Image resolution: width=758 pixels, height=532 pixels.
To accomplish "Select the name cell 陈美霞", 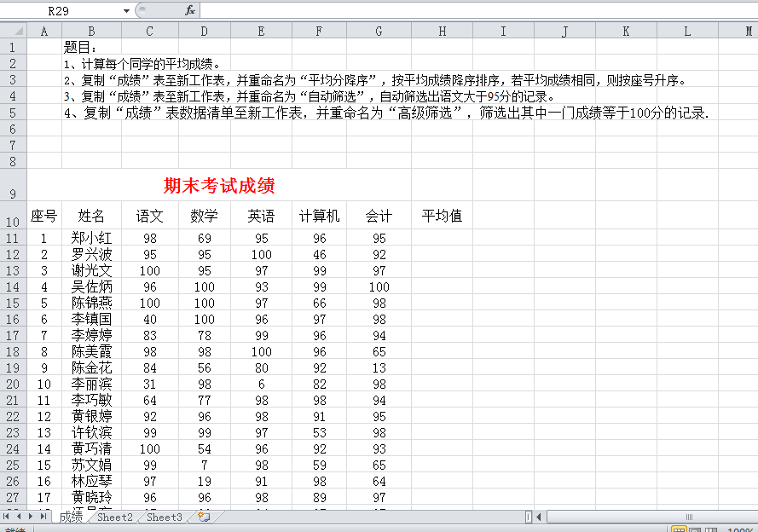I will [x=91, y=351].
